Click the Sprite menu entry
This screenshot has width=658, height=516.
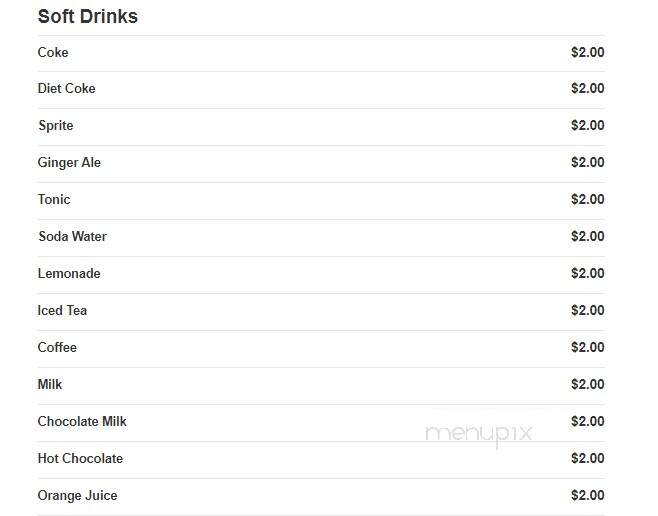coord(55,125)
